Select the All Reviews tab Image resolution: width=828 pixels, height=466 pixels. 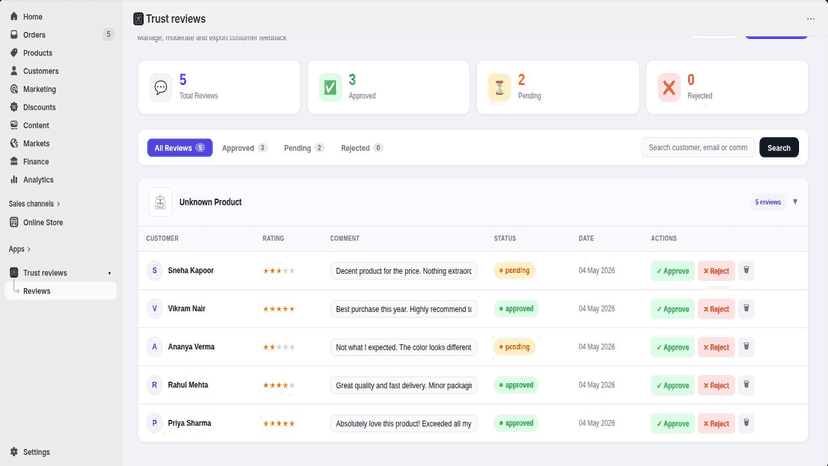pos(180,148)
